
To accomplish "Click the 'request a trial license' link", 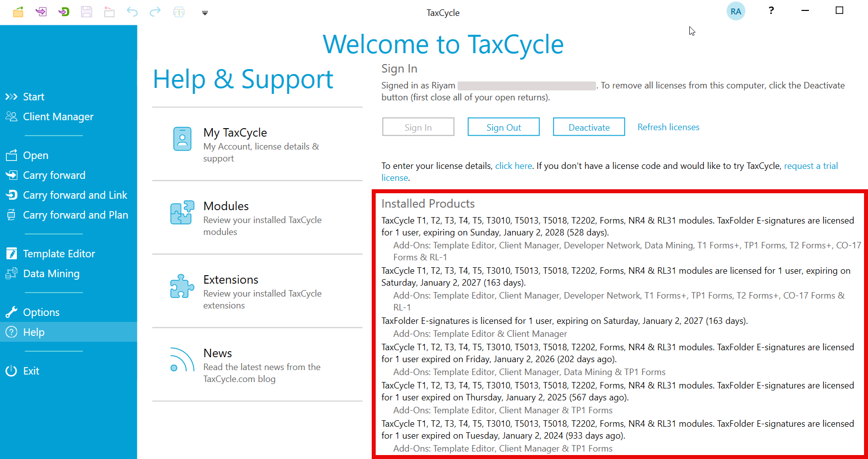I will pos(610,172).
